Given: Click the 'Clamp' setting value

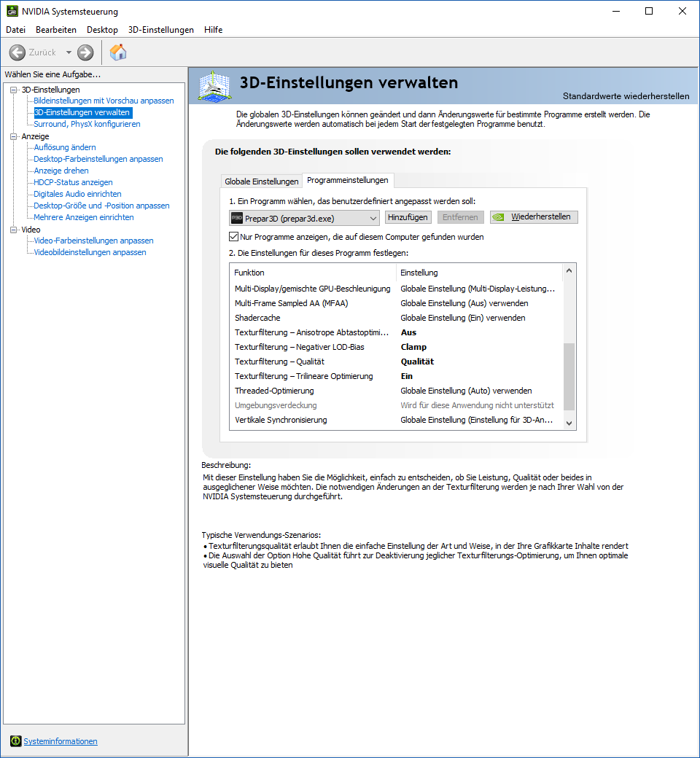Looking at the screenshot, I should pos(413,347).
